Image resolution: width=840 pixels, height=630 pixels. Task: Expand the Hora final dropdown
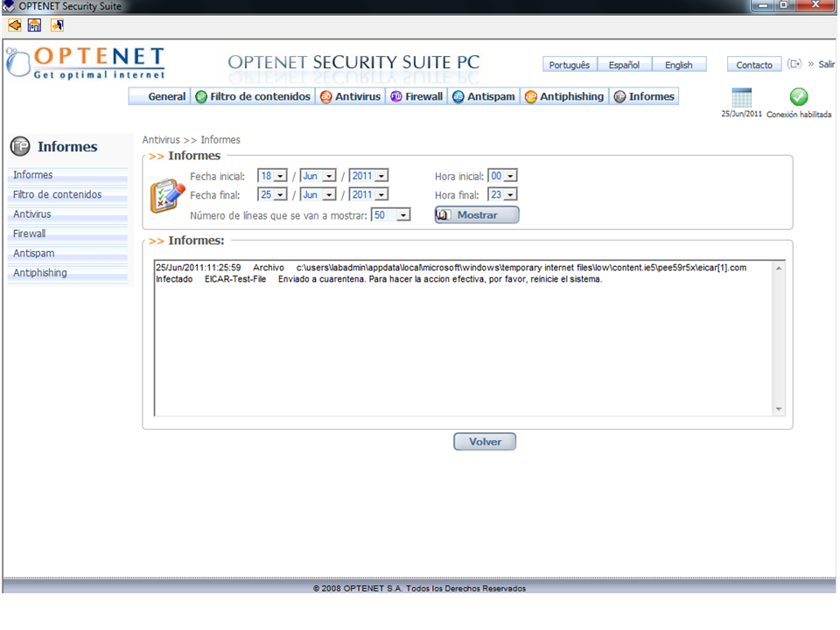click(x=510, y=195)
